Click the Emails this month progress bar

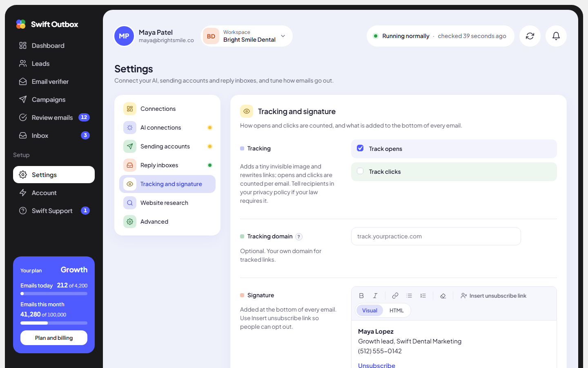tap(54, 323)
